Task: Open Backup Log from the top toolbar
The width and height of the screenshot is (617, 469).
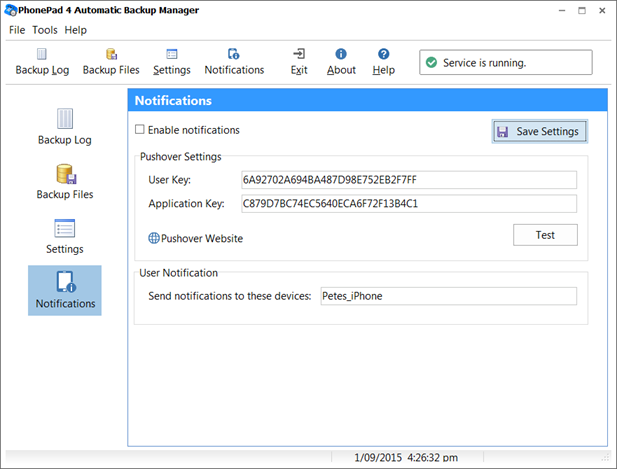Action: click(42, 62)
